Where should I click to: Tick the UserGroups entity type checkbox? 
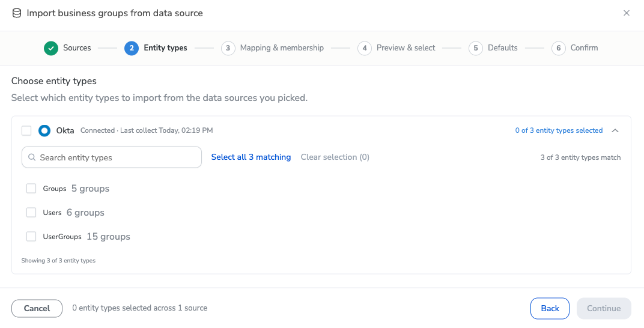[31, 237]
